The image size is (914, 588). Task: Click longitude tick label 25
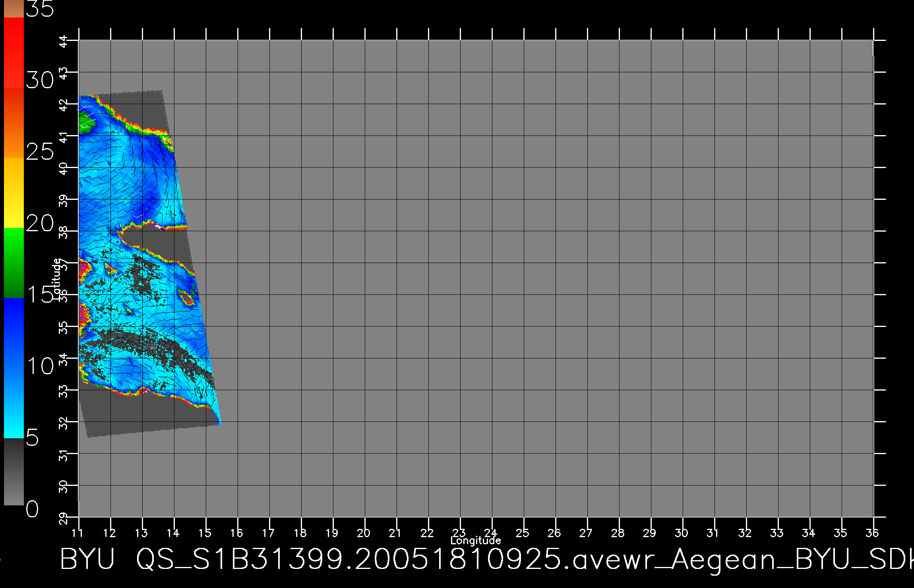[x=523, y=533]
